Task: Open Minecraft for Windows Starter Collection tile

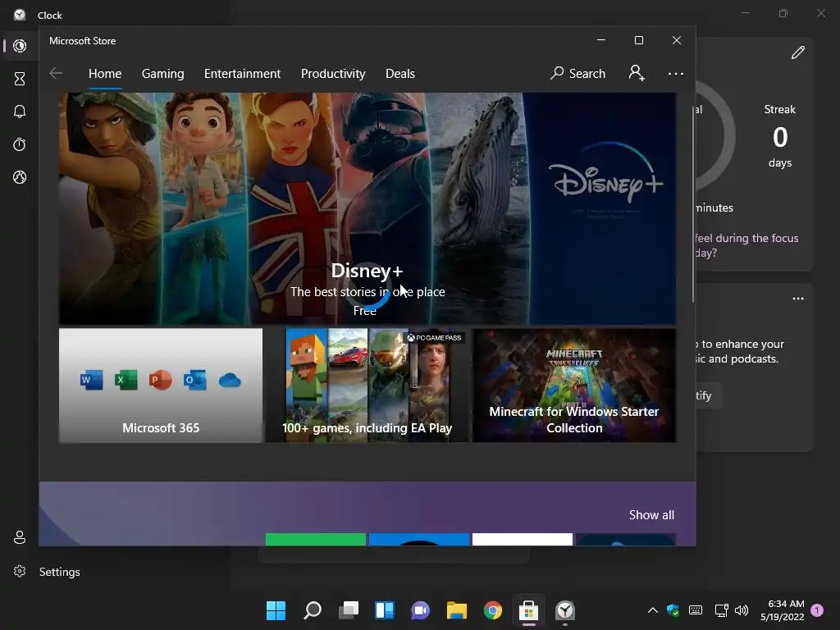Action: [574, 386]
